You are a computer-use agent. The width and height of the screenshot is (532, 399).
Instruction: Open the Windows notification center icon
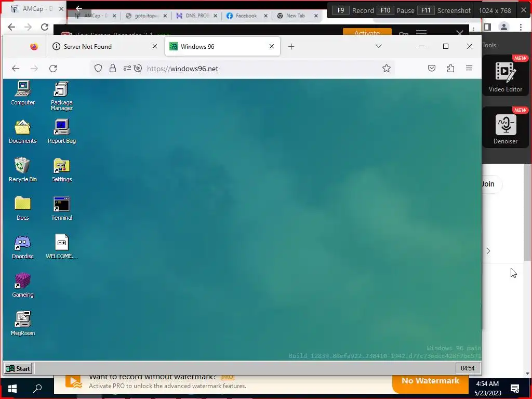coord(515,389)
